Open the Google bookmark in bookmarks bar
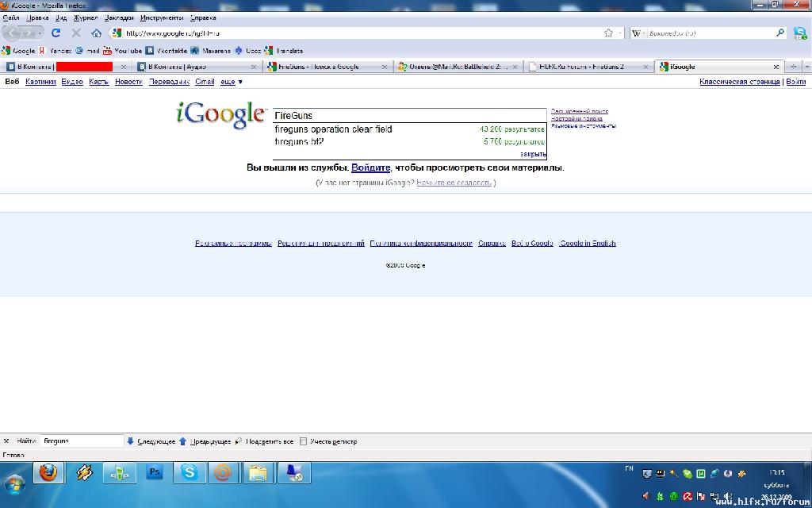The image size is (812, 508). pos(18,51)
